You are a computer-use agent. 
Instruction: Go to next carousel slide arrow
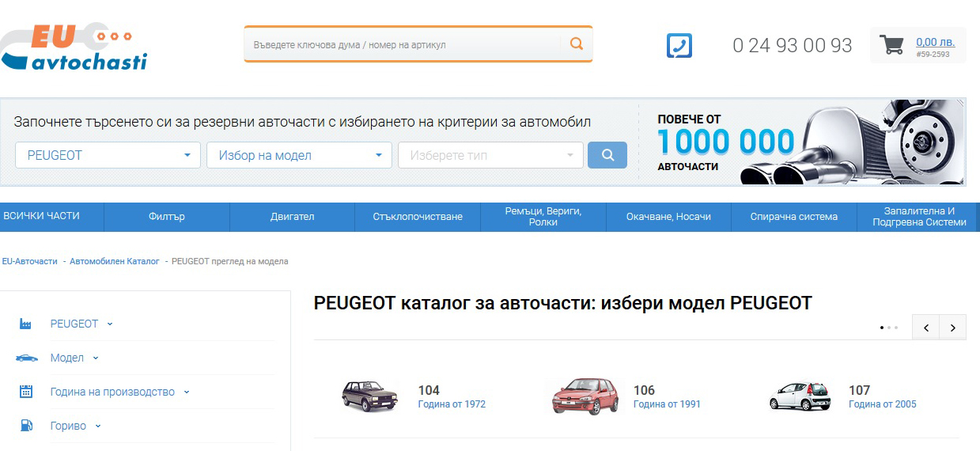click(953, 328)
